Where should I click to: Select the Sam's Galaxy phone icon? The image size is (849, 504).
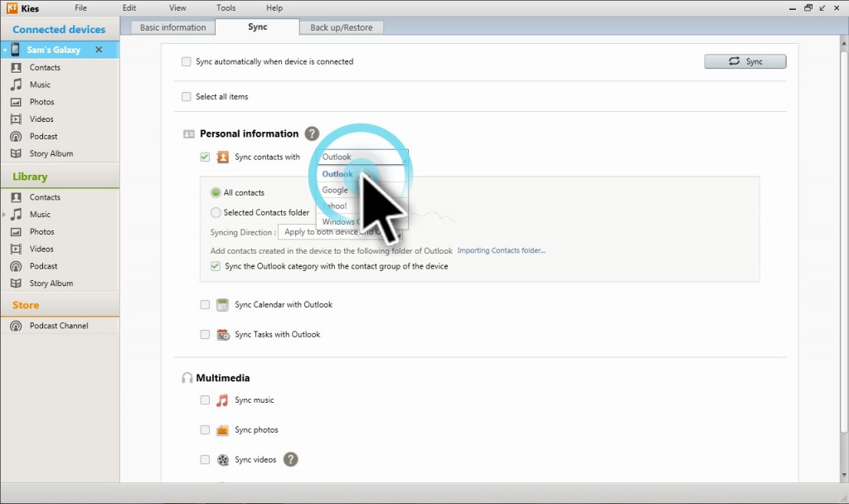(15, 49)
